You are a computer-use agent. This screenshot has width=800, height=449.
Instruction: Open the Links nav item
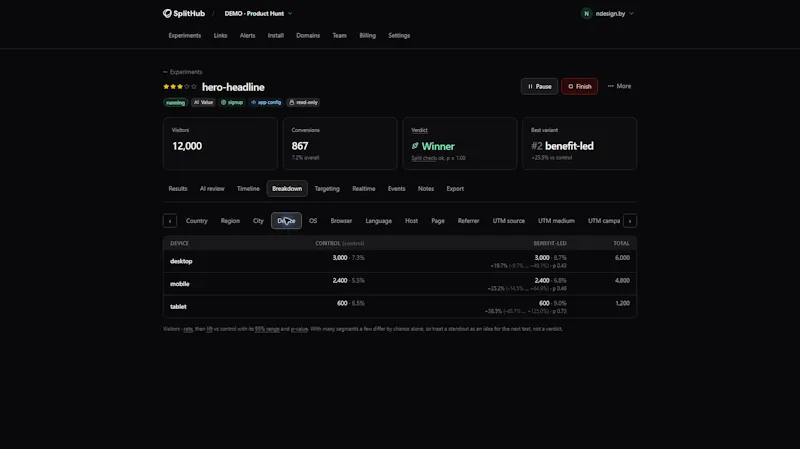click(220, 36)
